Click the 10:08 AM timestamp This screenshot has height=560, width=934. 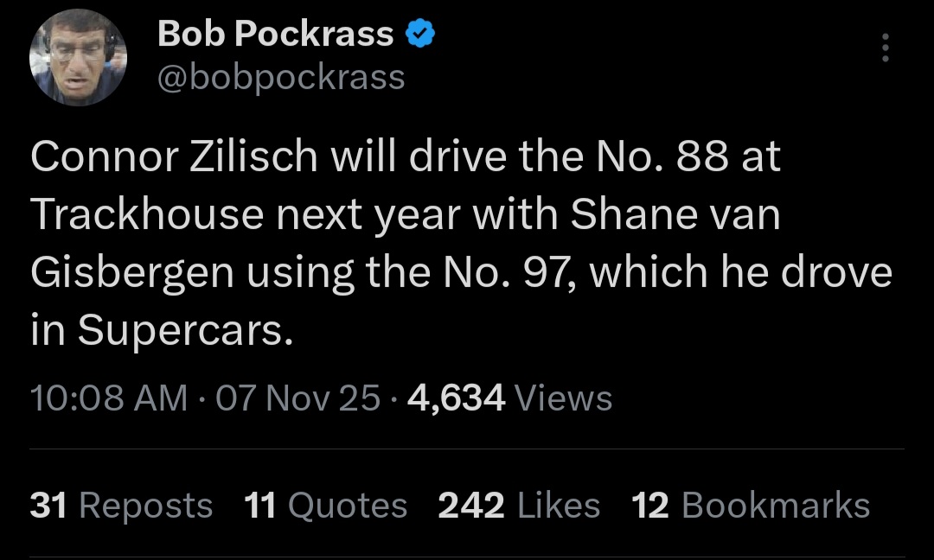coord(108,398)
